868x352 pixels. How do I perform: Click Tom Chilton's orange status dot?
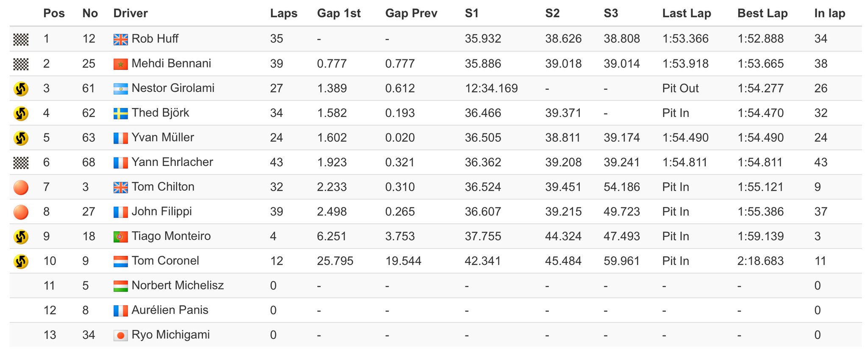coord(21,187)
